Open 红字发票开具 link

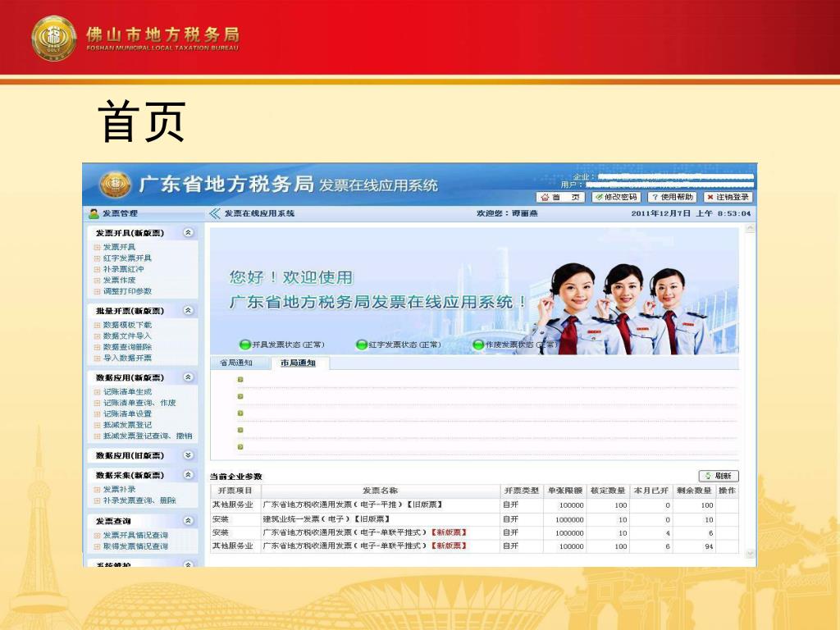point(127,258)
